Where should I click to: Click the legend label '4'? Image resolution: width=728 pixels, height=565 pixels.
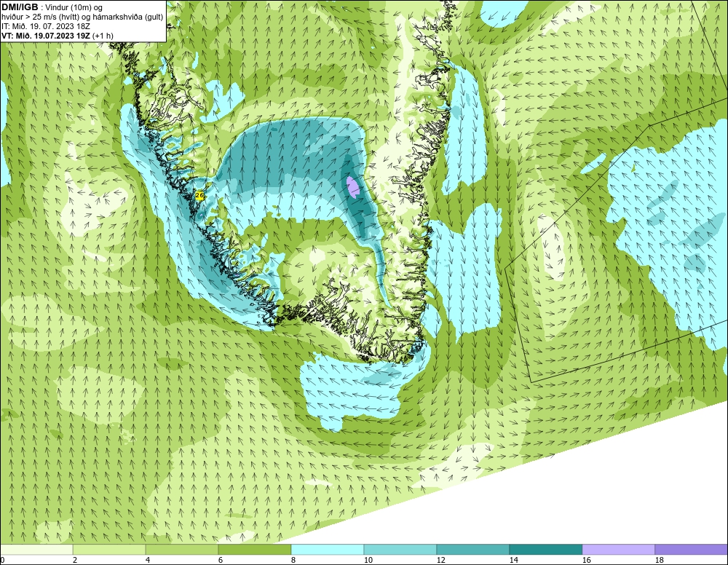pos(148,560)
